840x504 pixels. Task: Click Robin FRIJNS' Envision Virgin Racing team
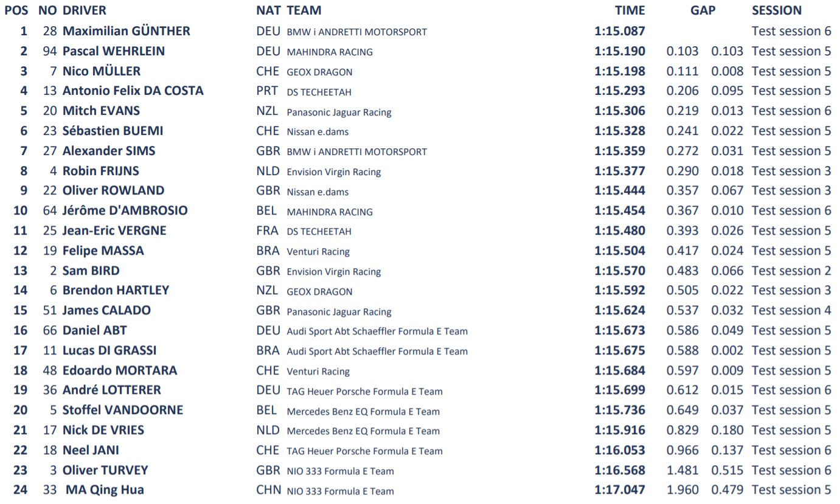coord(333,171)
